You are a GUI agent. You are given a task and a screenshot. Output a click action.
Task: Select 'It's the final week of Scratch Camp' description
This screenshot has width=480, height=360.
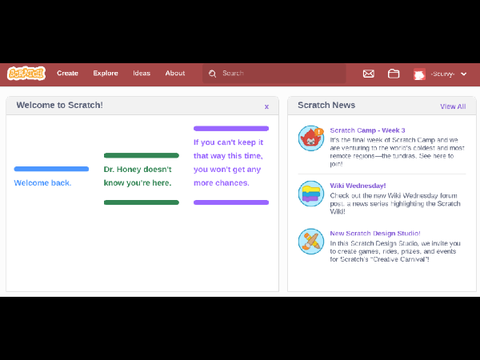pos(397,152)
